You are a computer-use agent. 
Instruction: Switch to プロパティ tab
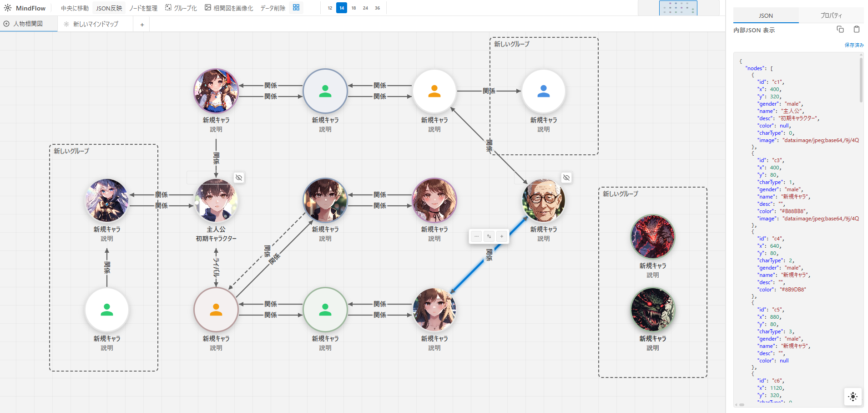[x=831, y=15]
